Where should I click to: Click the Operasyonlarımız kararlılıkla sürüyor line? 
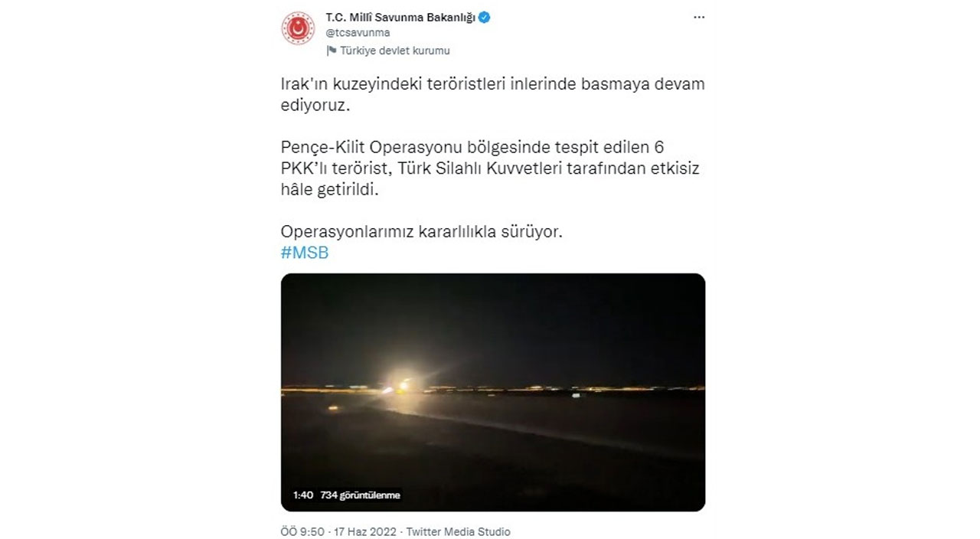(422, 232)
